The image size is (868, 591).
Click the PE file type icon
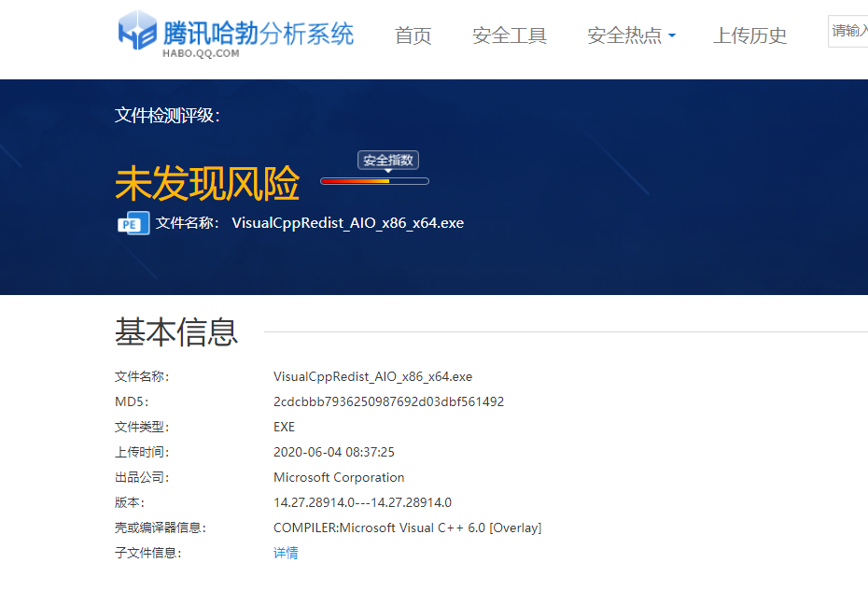133,223
